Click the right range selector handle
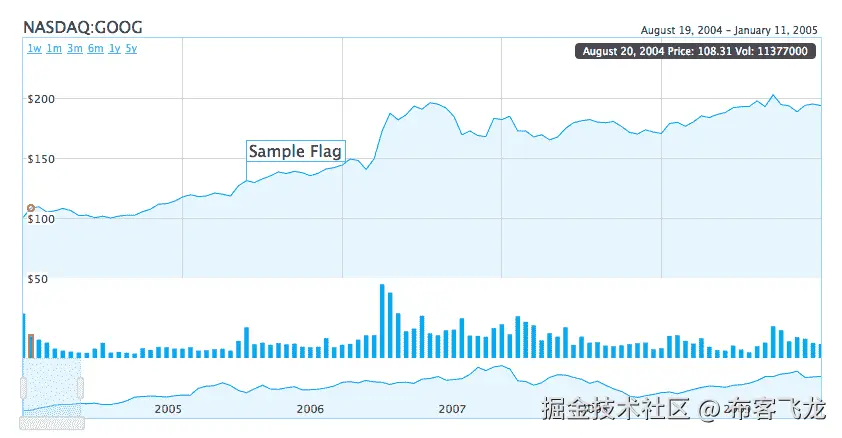Screen dimensions: 842x438 (x=81, y=388)
